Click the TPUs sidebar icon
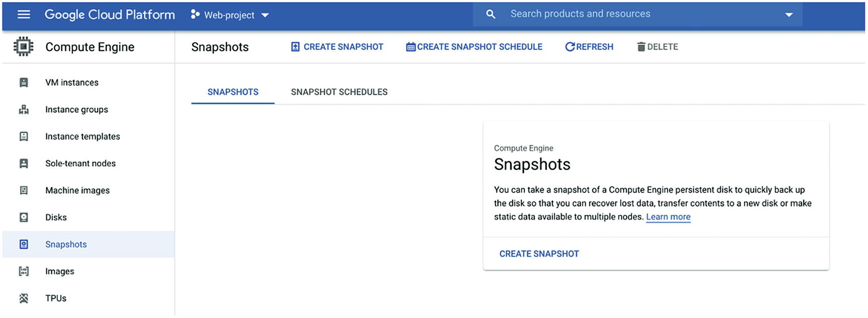This screenshot has width=868, height=318. coord(24,298)
